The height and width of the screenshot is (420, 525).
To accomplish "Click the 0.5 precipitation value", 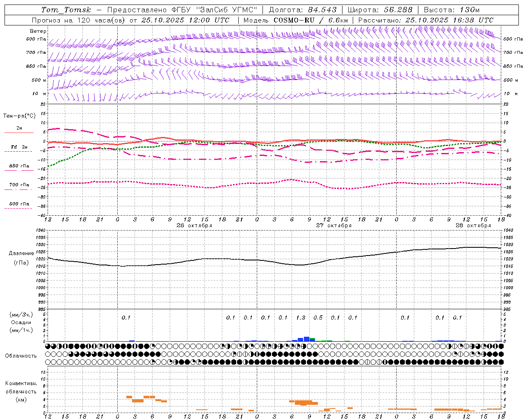I will tap(318, 317).
